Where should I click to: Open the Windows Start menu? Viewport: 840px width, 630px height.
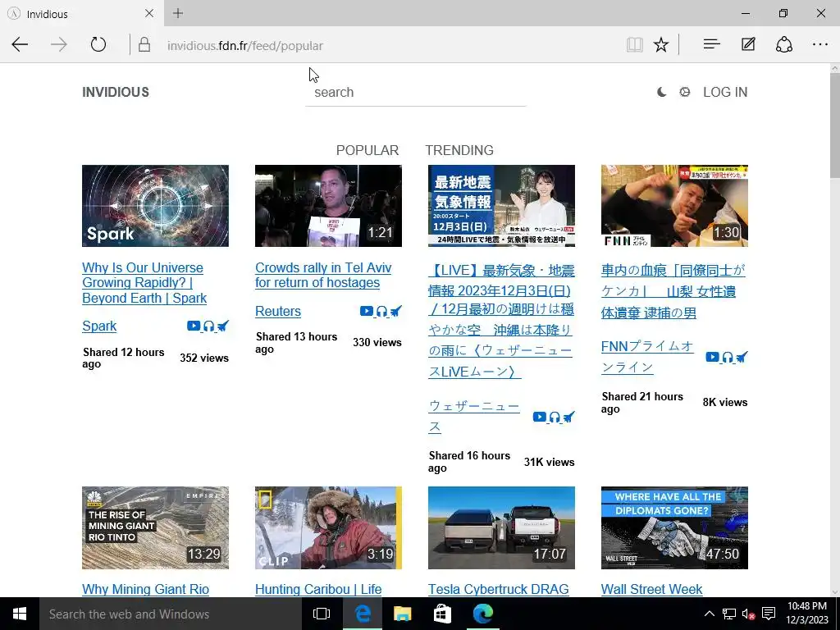click(20, 614)
